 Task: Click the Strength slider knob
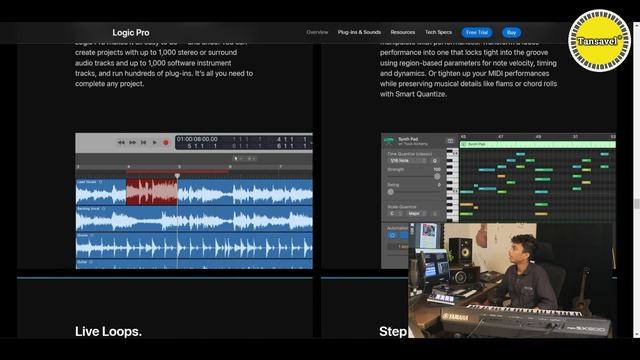(437, 176)
